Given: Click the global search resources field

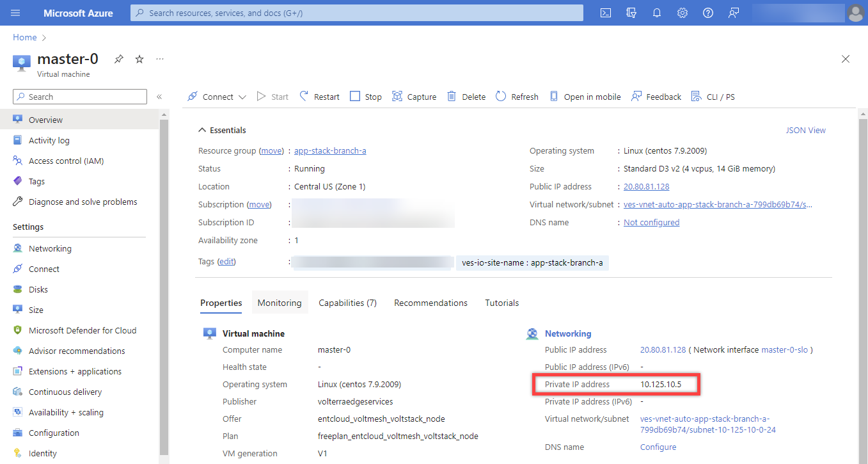Looking at the screenshot, I should pyautogui.click(x=357, y=13).
